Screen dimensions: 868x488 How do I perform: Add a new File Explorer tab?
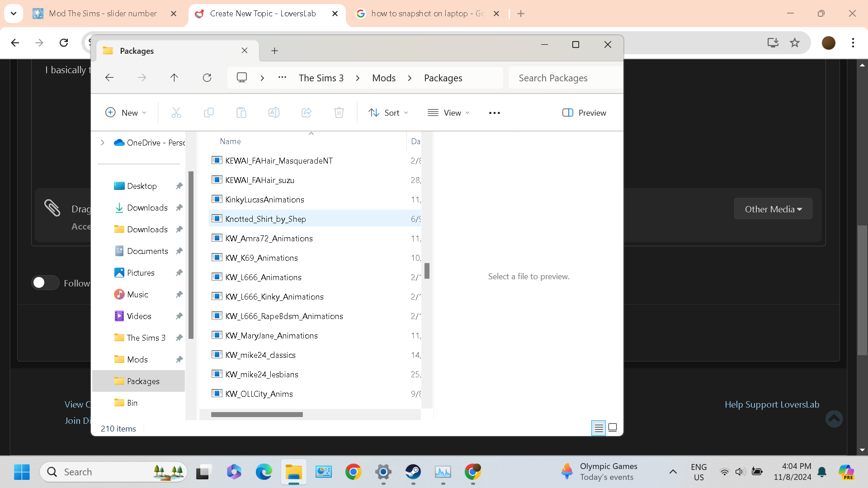274,51
